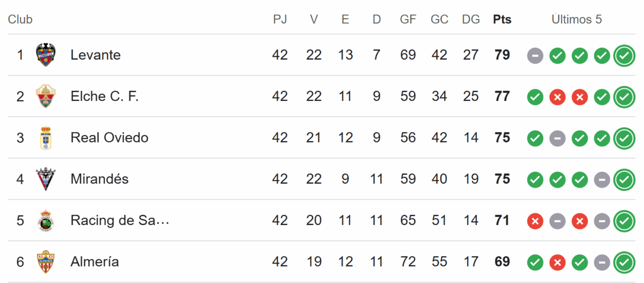Viewport: 644px width, 283px height.
Task: Click the Club column header
Action: pos(20,19)
